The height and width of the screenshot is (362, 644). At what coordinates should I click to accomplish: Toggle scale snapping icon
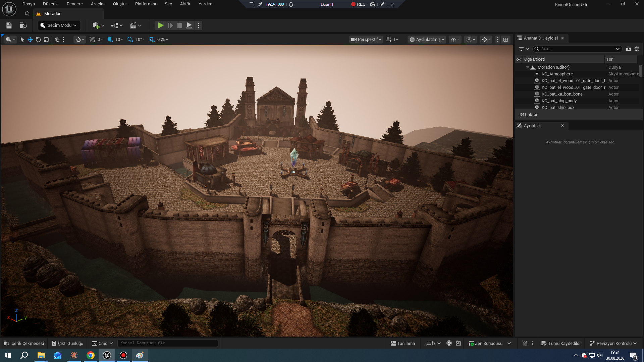pyautogui.click(x=152, y=40)
